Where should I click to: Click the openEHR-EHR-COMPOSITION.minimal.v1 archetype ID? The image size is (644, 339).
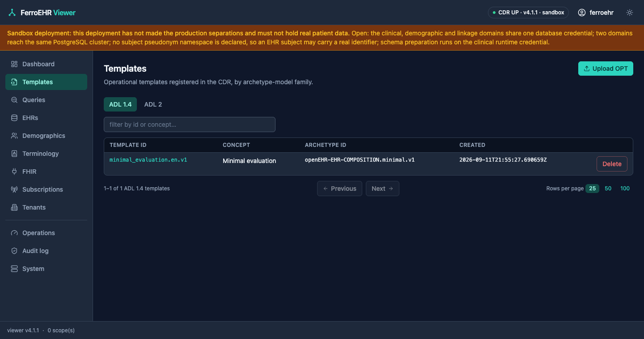tap(360, 160)
